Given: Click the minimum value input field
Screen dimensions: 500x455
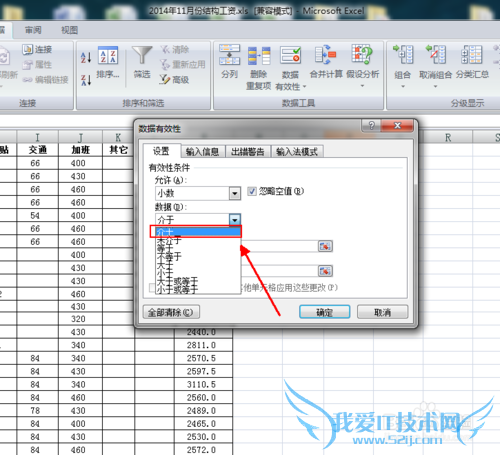Looking at the screenshot, I should [x=279, y=246].
